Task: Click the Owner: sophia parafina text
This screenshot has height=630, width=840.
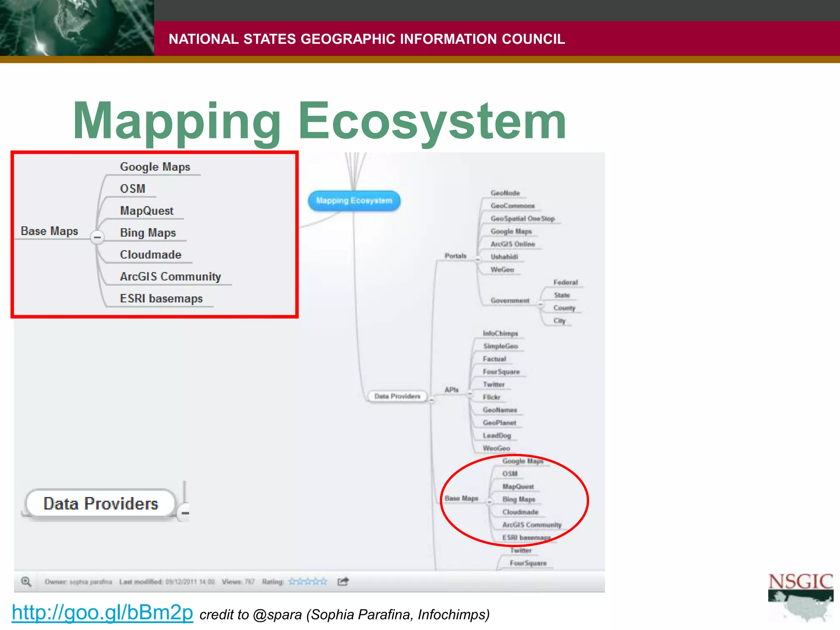Action: click(x=78, y=582)
